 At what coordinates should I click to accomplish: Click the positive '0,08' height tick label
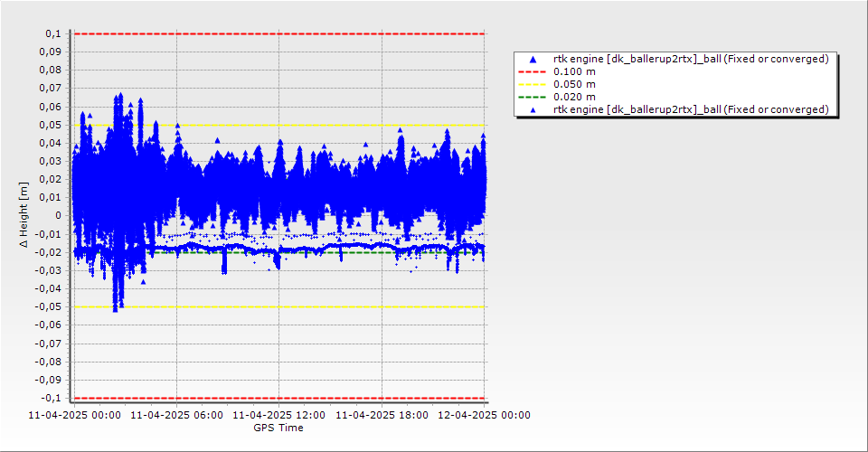(x=51, y=71)
